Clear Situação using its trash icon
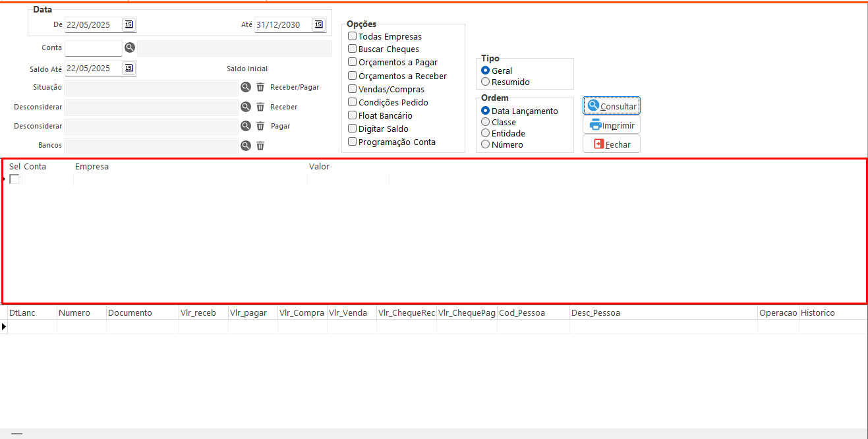 point(260,87)
